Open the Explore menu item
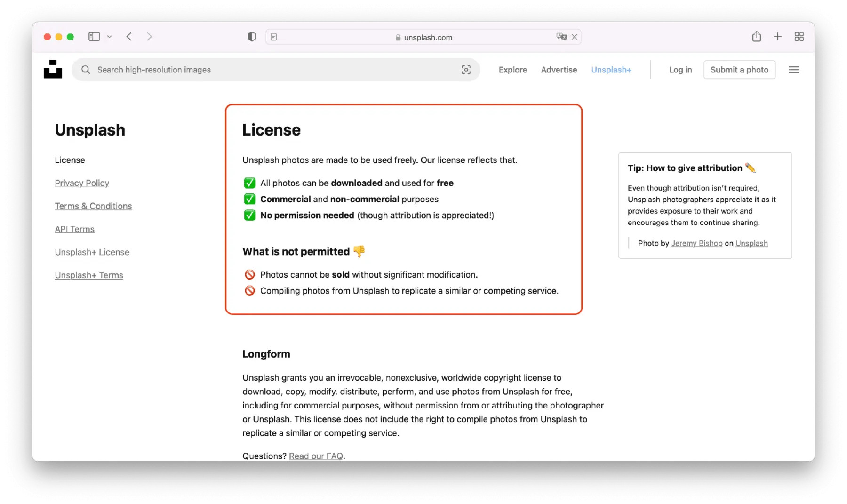The height and width of the screenshot is (504, 847). [x=512, y=70]
